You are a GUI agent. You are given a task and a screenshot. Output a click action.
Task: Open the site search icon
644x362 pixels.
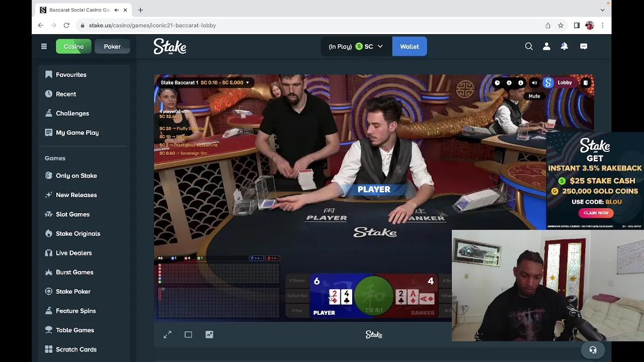(x=529, y=46)
